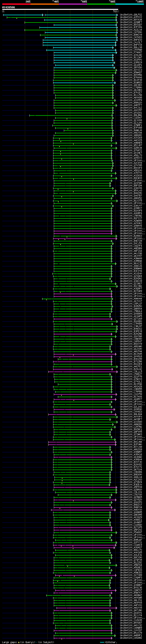Choose the UniRef100_Q3M8I9 entry

click(131, 63)
